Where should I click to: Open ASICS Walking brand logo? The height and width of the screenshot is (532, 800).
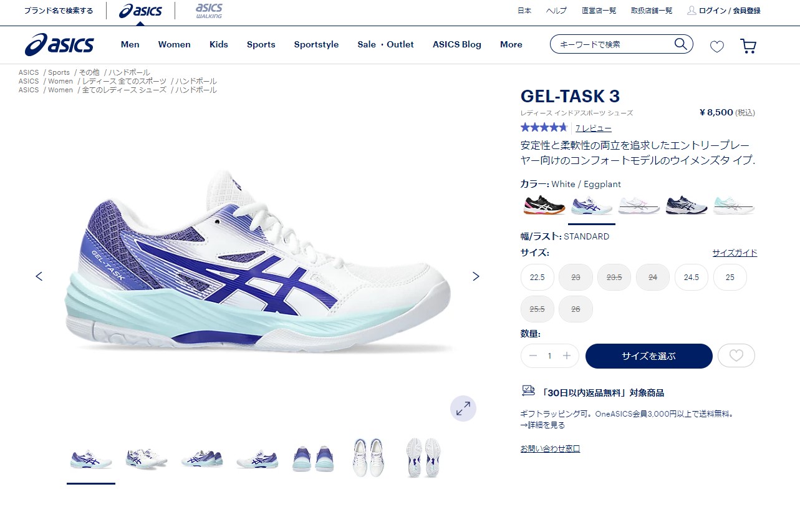[x=209, y=10]
